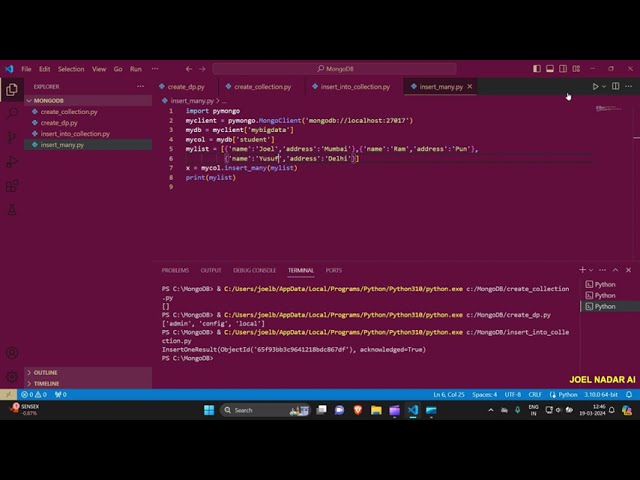
Task: Open the notifications bell in status bar
Action: point(629,395)
